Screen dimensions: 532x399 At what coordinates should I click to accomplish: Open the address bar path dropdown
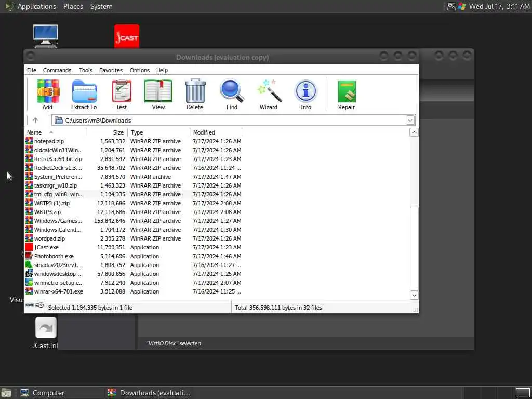[x=410, y=120]
